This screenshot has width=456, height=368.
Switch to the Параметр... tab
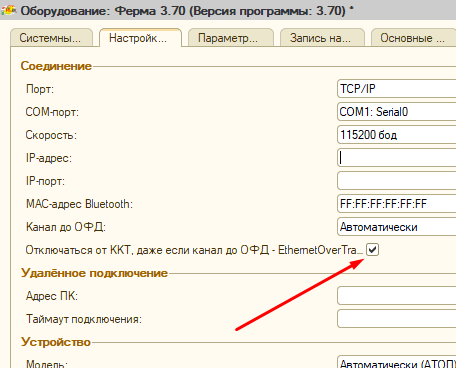pyautogui.click(x=231, y=38)
